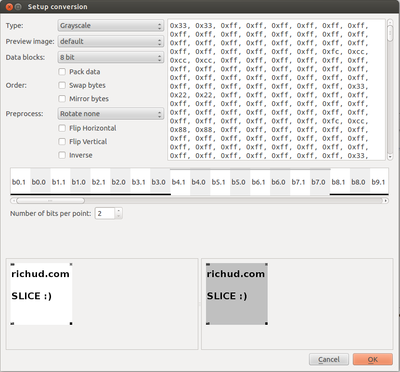Open the Data blocks dropdown showing 8 bit

pos(111,57)
